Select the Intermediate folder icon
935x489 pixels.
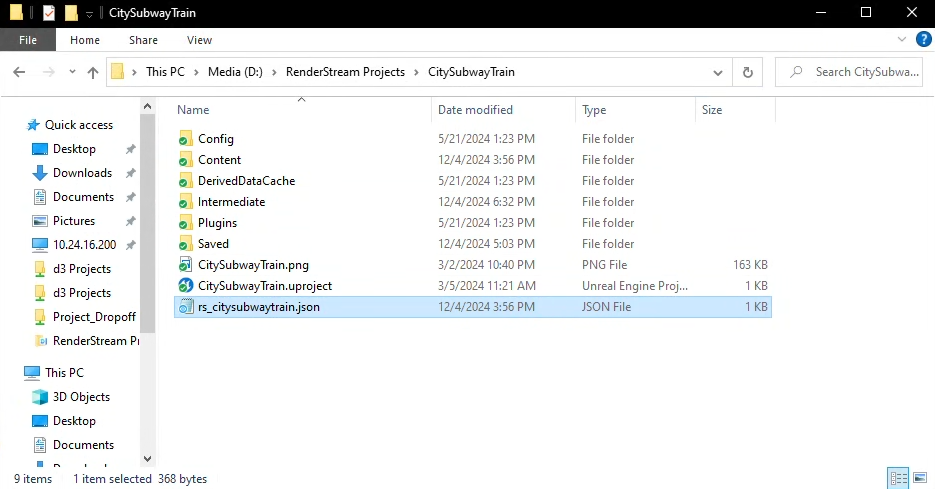[185, 202]
